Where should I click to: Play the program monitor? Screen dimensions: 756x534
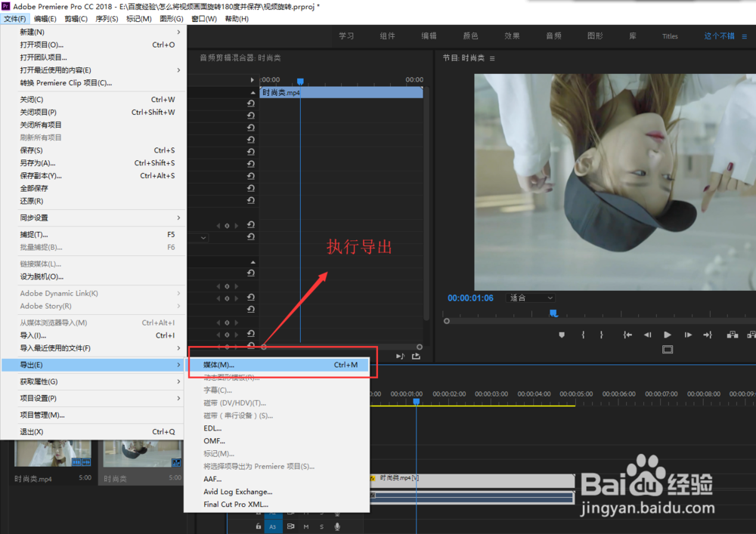(x=668, y=335)
